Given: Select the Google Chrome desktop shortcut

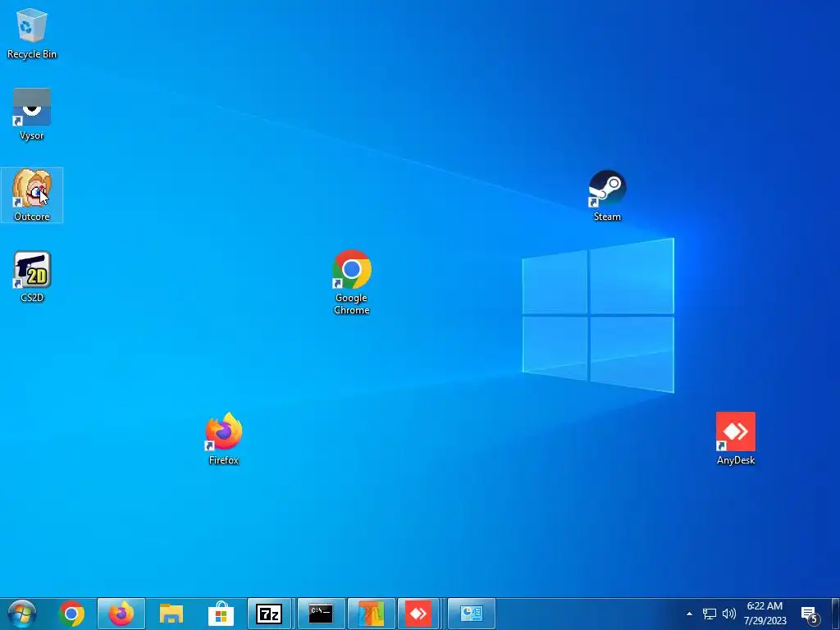Looking at the screenshot, I should pyautogui.click(x=351, y=282).
